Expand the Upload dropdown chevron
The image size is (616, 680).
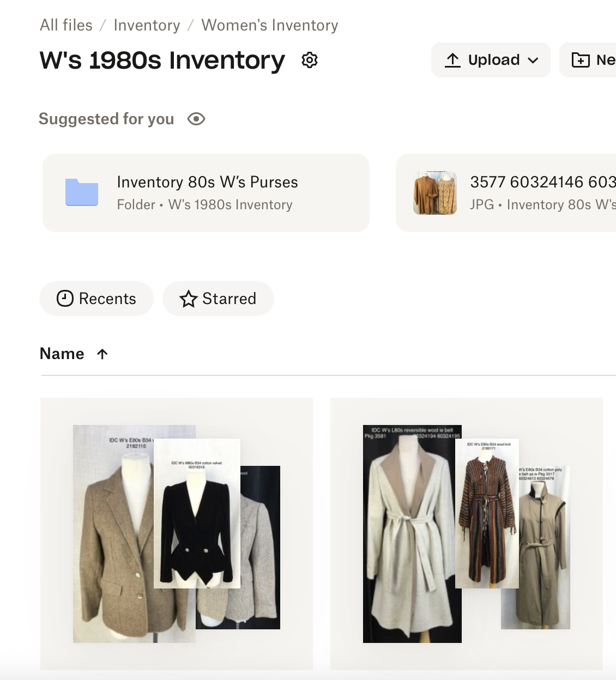pyautogui.click(x=533, y=60)
